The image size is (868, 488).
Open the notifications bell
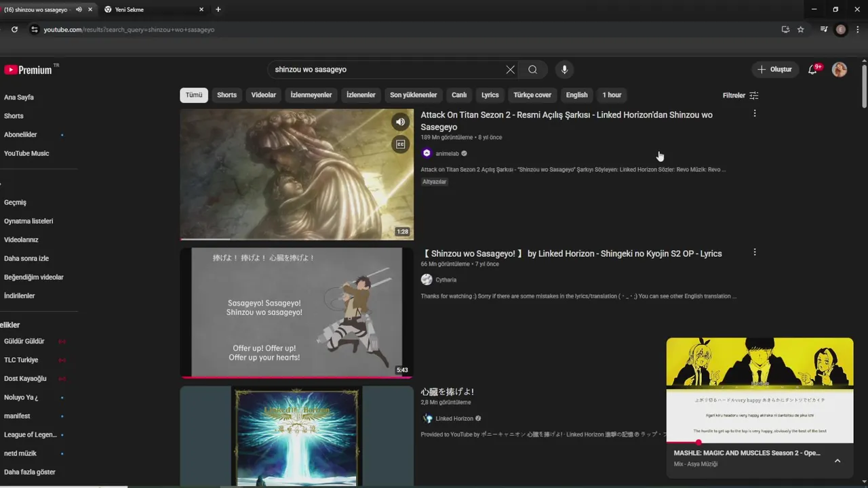[813, 69]
